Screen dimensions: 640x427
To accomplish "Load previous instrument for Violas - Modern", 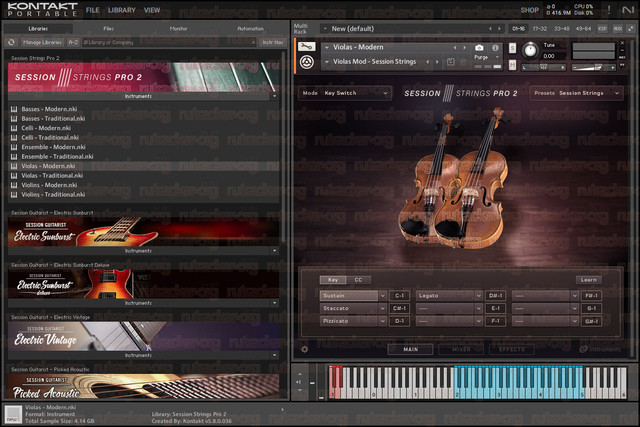I will 455,47.
